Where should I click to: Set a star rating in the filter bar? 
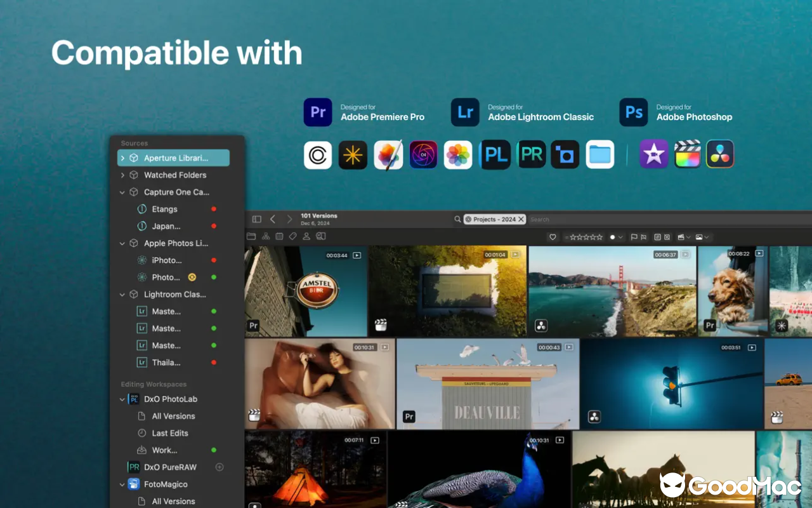coord(587,236)
